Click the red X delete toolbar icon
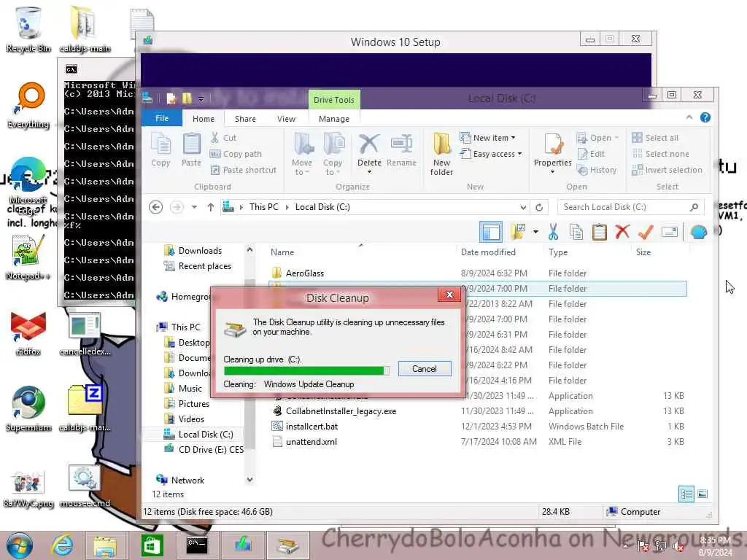 [x=622, y=232]
